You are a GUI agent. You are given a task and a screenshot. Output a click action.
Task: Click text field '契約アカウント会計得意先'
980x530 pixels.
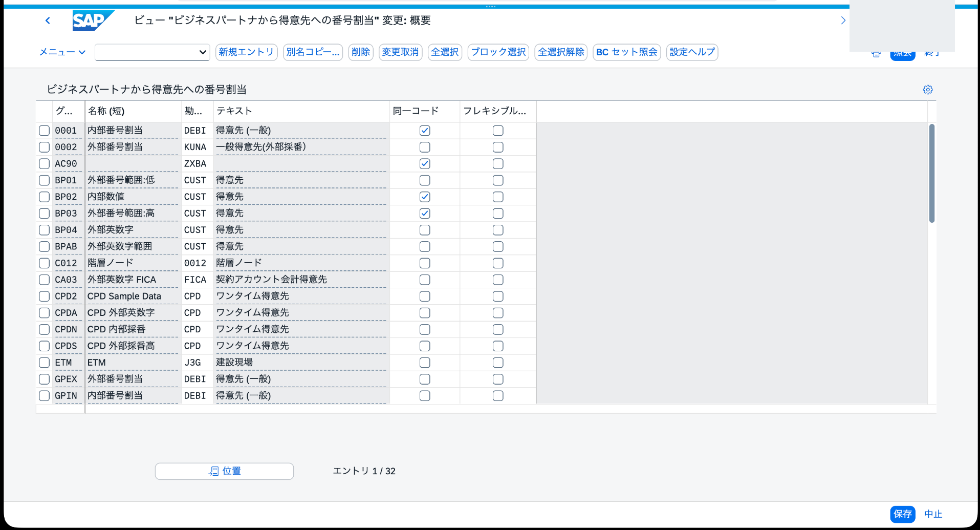pyautogui.click(x=301, y=280)
